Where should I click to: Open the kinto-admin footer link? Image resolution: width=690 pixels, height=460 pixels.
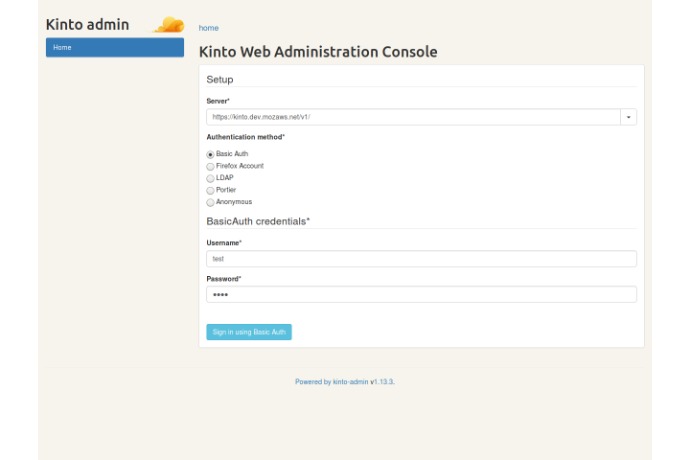[x=350, y=382]
